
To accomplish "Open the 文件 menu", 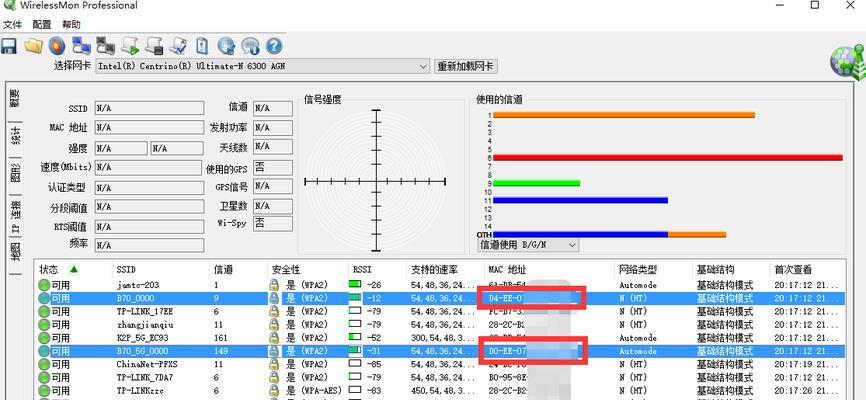I will click(x=12, y=24).
